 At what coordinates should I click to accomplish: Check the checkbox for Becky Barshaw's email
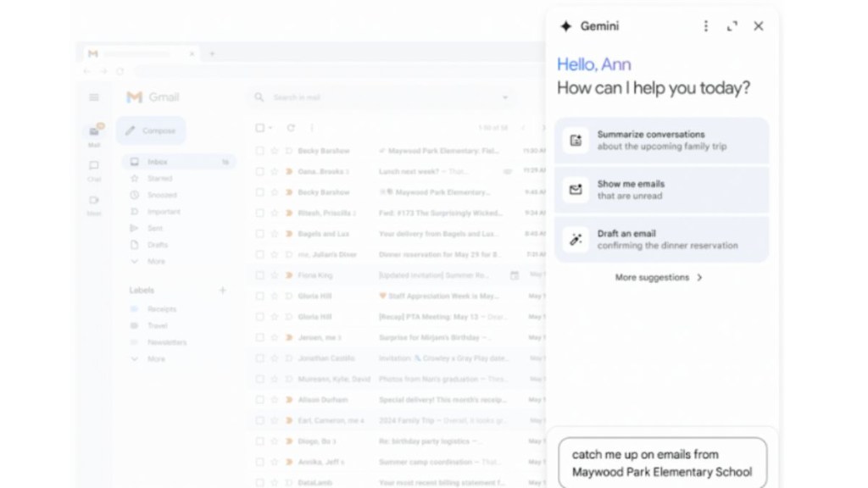click(x=259, y=150)
